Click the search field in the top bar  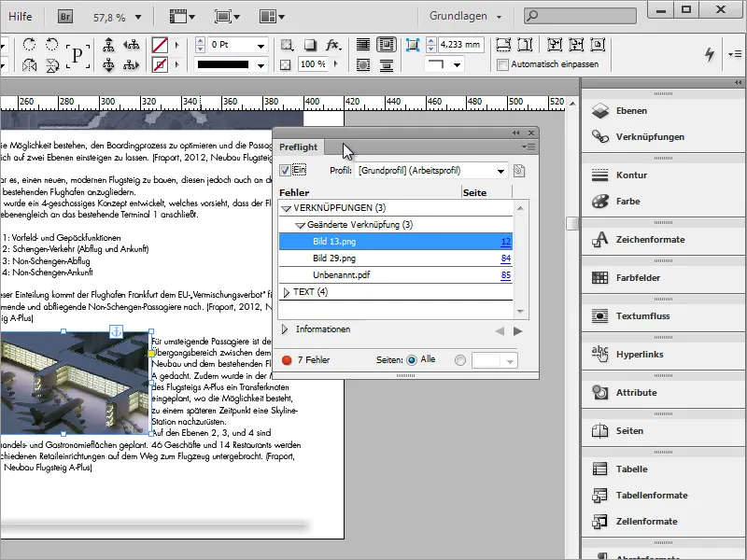(x=580, y=16)
